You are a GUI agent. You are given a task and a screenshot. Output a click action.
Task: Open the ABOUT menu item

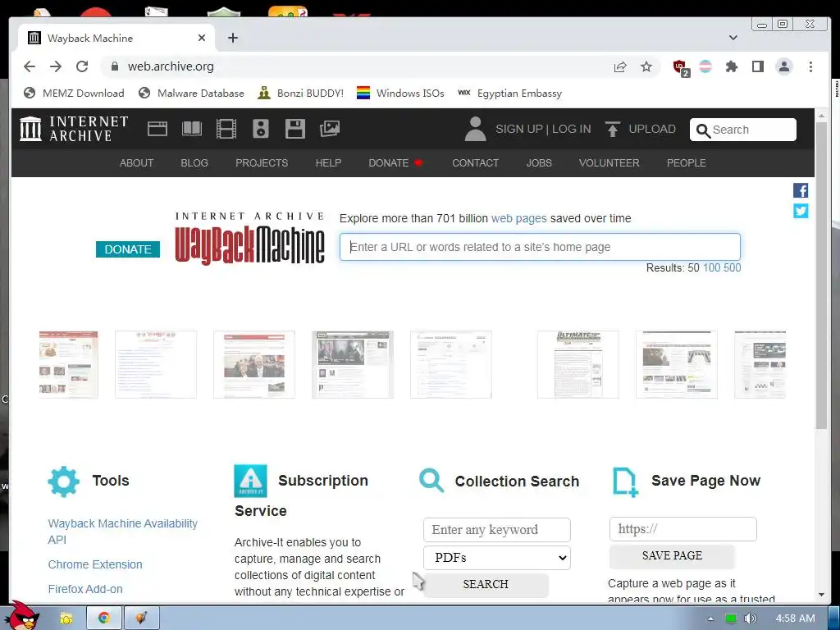coord(136,163)
